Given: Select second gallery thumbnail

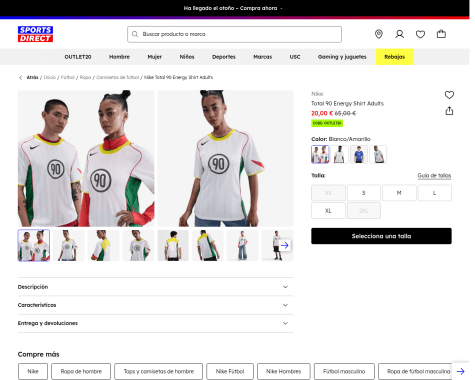Looking at the screenshot, I should coord(68,245).
